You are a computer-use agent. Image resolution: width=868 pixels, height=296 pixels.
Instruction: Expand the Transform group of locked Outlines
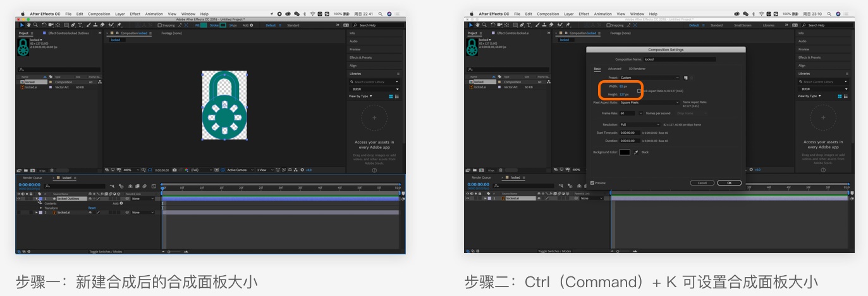coord(40,208)
